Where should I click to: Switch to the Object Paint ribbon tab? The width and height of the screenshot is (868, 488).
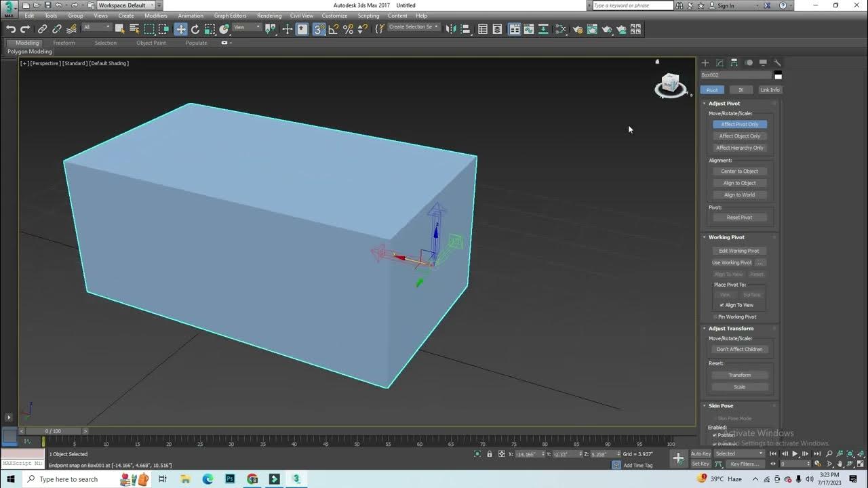[x=151, y=43]
